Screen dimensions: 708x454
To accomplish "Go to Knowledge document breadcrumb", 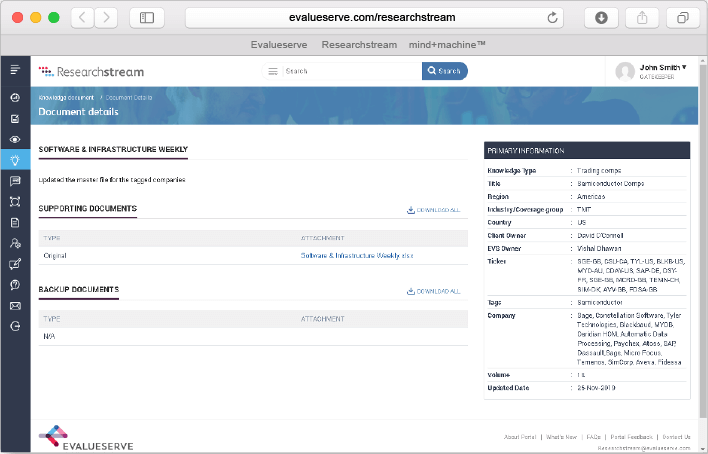I will click(x=66, y=98).
